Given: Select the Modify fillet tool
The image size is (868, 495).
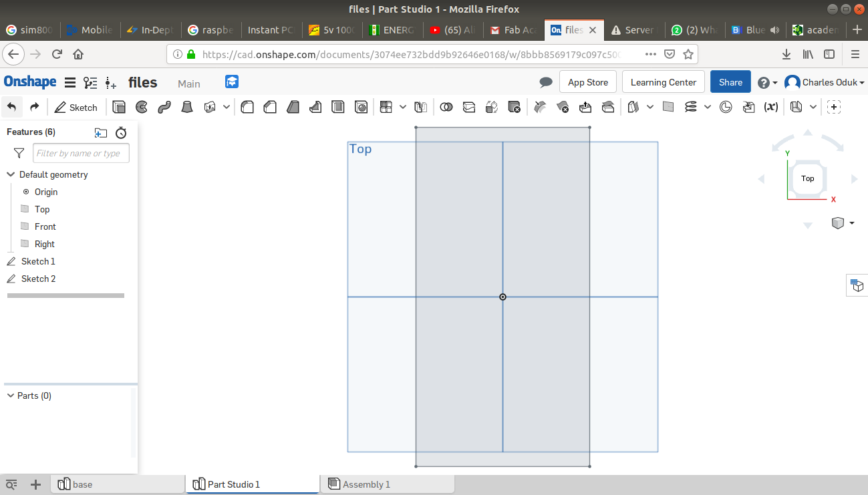Looking at the screenshot, I should [x=540, y=107].
